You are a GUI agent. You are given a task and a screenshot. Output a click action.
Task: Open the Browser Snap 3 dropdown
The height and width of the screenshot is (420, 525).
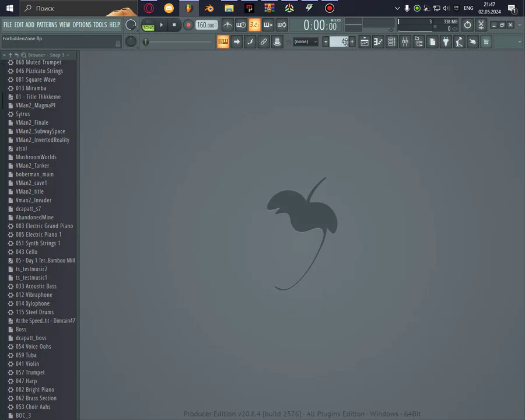click(x=49, y=55)
